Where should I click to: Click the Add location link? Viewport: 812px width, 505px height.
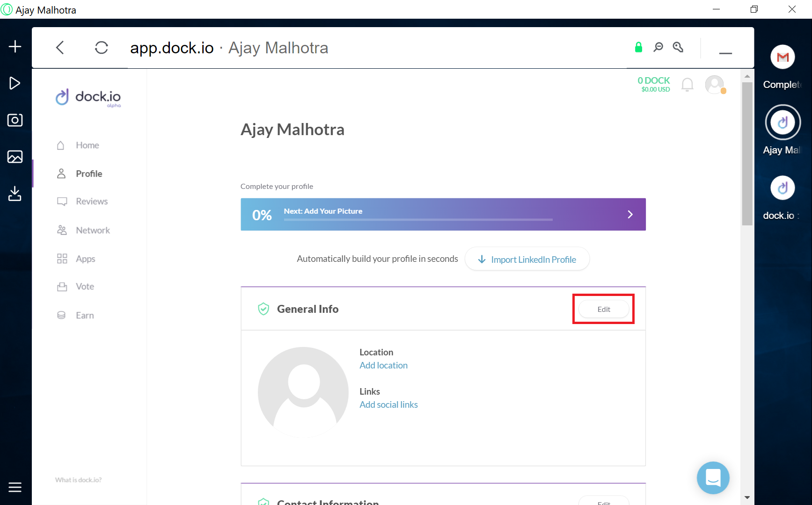coord(383,366)
